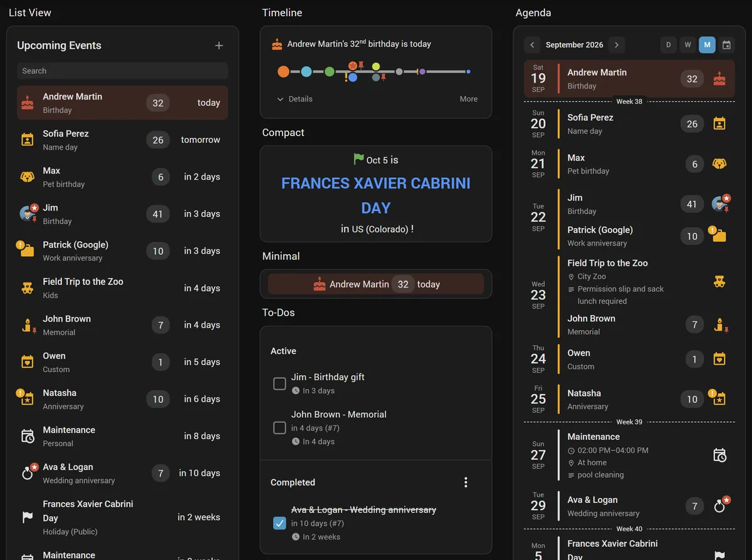Check the Jim - Birthday gift to-do
The image size is (752, 560).
point(279,383)
